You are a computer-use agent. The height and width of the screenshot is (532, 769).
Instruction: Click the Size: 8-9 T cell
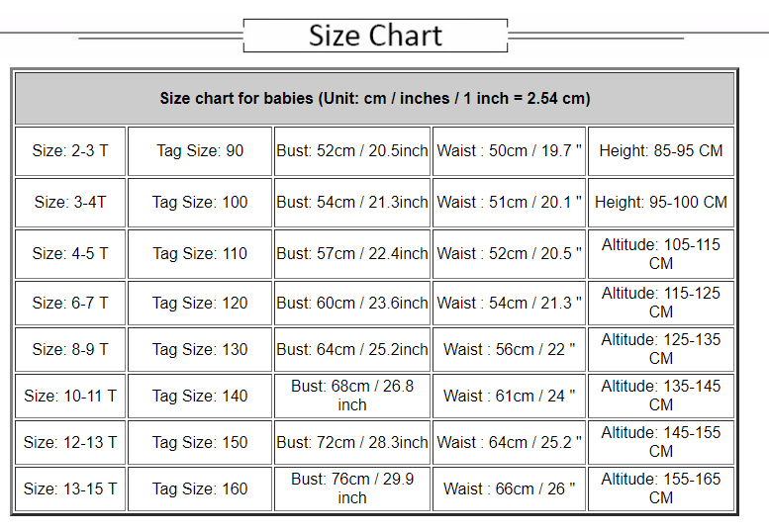tap(70, 349)
